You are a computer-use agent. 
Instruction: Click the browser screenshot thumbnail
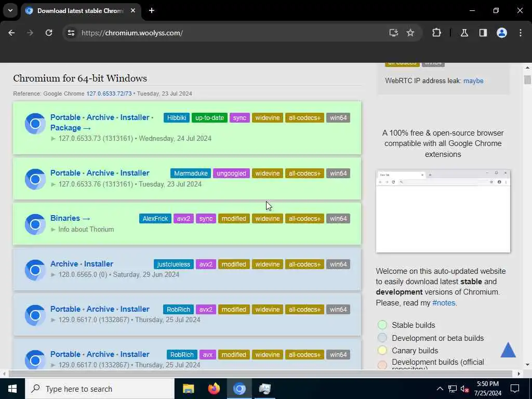(x=443, y=211)
